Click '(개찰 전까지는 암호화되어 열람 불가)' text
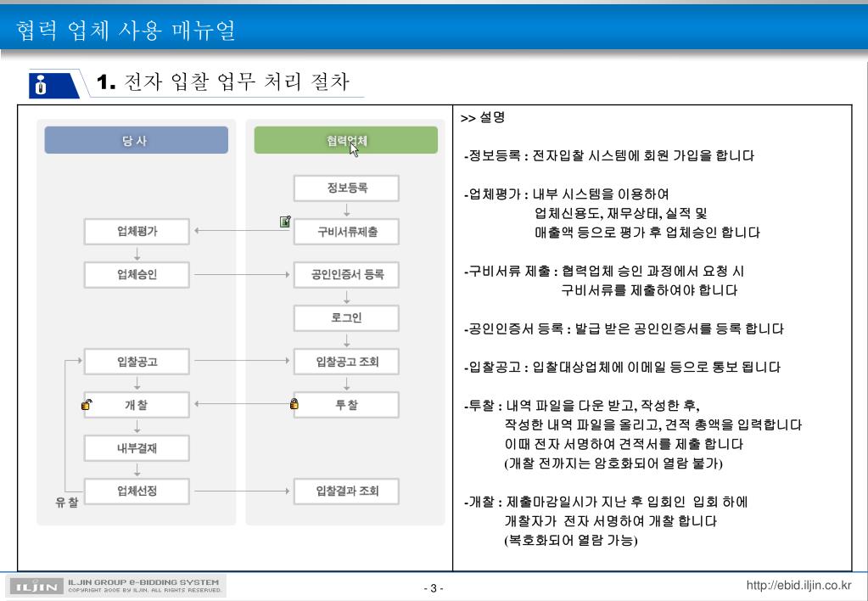 pyautogui.click(x=613, y=463)
